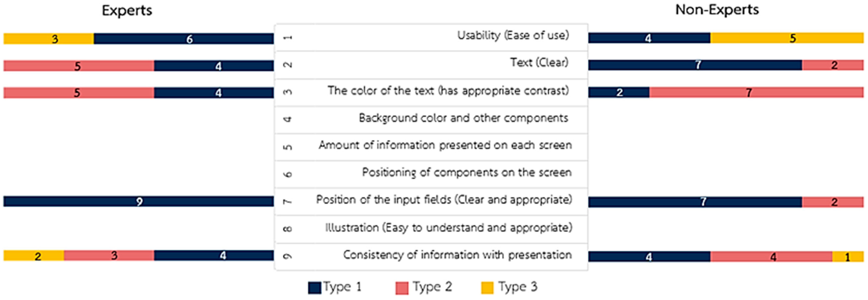Click the Experts navy bar segment labeled 6

click(x=184, y=39)
